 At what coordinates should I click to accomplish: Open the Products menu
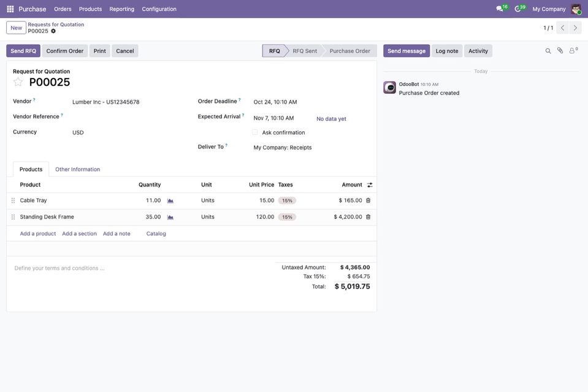[90, 9]
